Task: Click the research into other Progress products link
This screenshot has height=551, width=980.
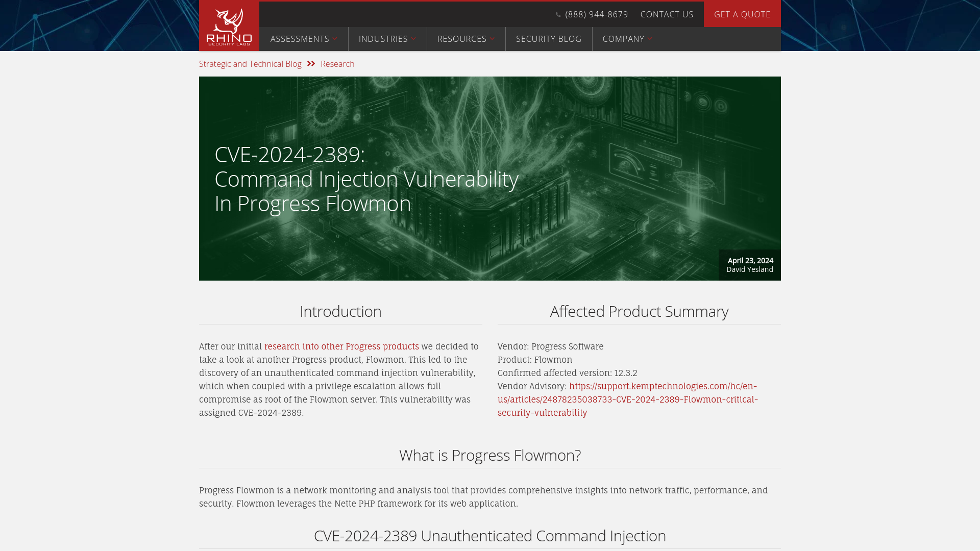Action: pyautogui.click(x=341, y=346)
